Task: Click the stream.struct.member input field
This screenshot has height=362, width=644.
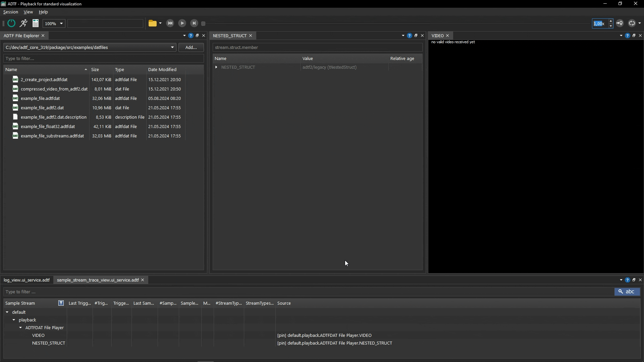Action: [318, 47]
